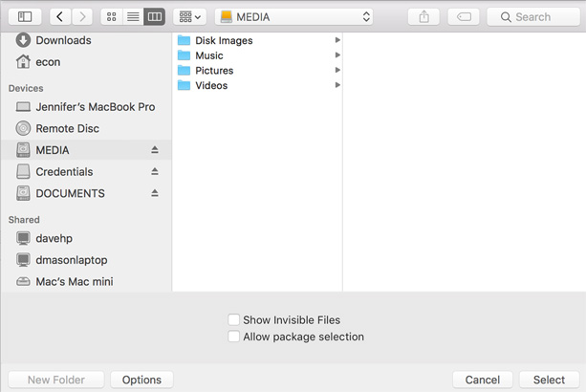Viewport: 586px width, 392px height.
Task: Click the Mac mini icon
Action: [23, 282]
